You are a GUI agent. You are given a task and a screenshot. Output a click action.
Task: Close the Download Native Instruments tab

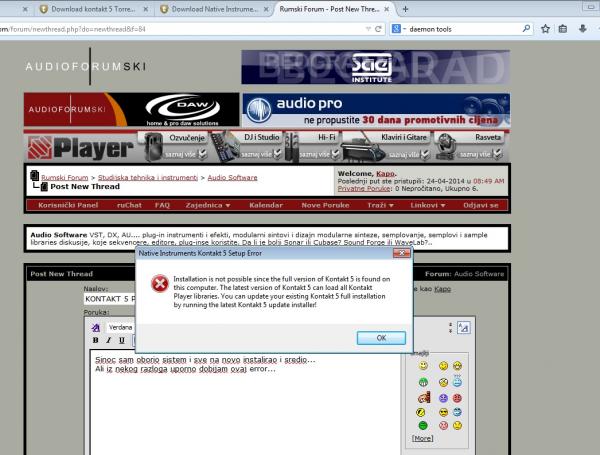click(266, 9)
